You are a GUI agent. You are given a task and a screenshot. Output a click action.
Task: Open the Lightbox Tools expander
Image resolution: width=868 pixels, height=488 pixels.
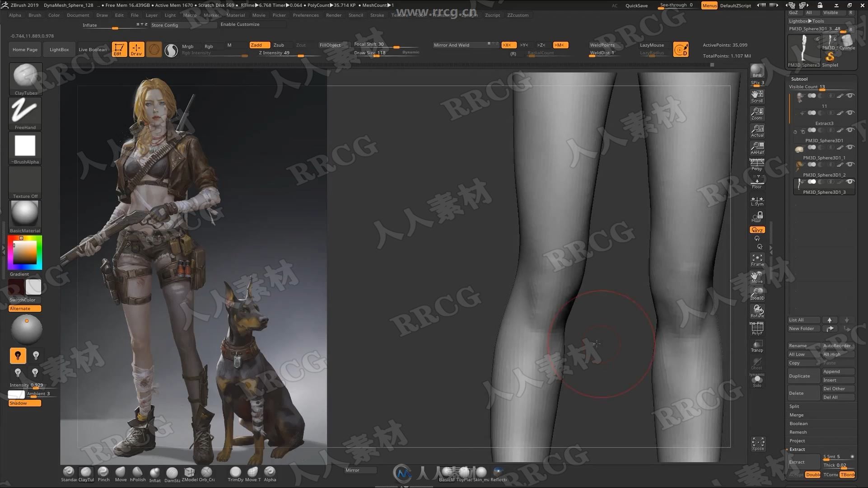[806, 21]
